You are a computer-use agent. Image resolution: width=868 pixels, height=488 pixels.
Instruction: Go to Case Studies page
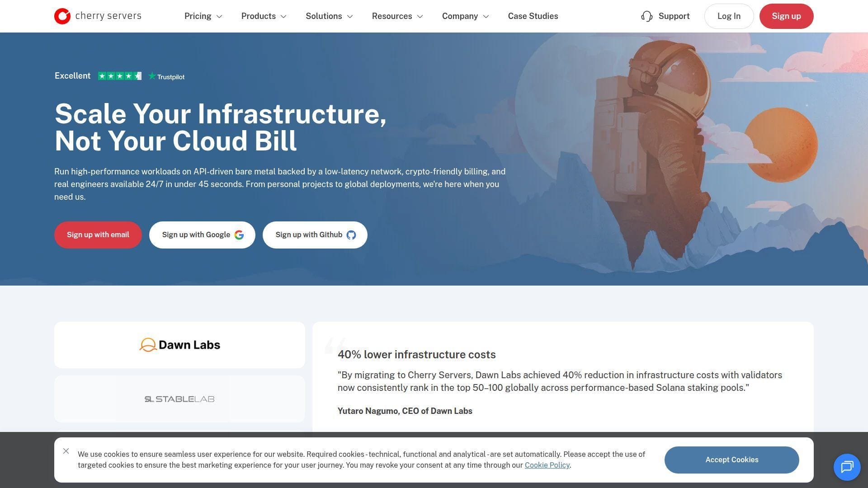pyautogui.click(x=533, y=16)
